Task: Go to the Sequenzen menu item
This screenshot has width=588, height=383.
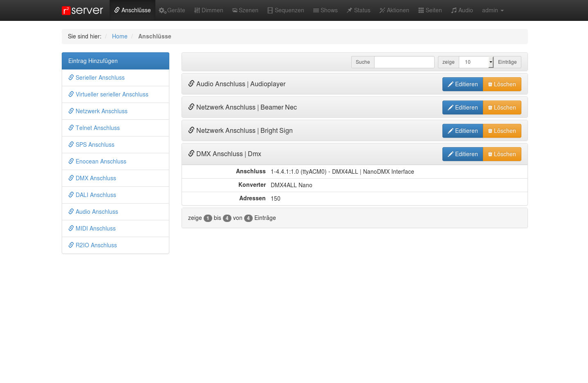Action: tap(286, 10)
